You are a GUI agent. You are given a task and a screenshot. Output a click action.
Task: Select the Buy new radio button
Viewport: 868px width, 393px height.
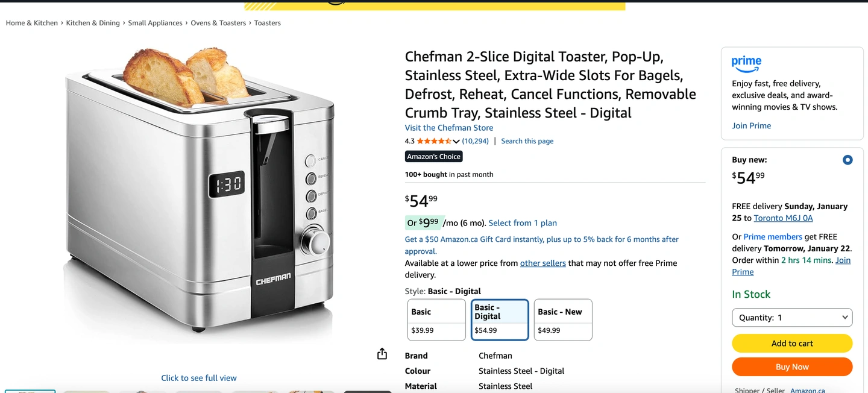click(848, 160)
